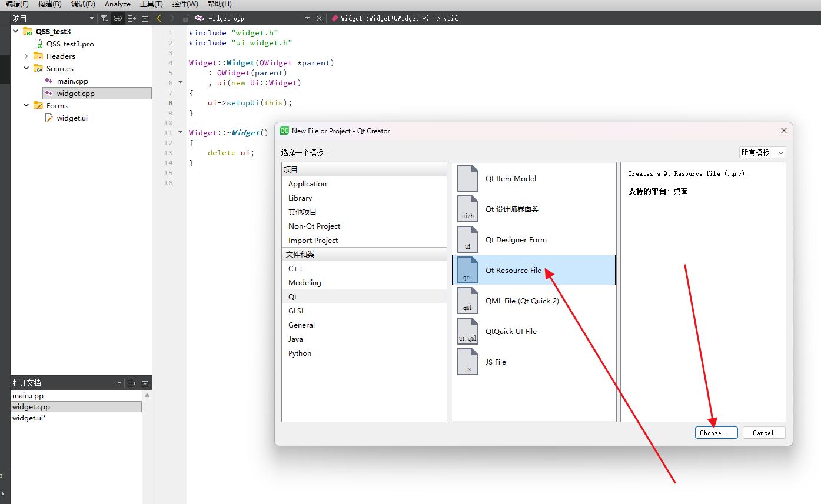Switch to main.cpp in open documents list

pyautogui.click(x=77, y=396)
